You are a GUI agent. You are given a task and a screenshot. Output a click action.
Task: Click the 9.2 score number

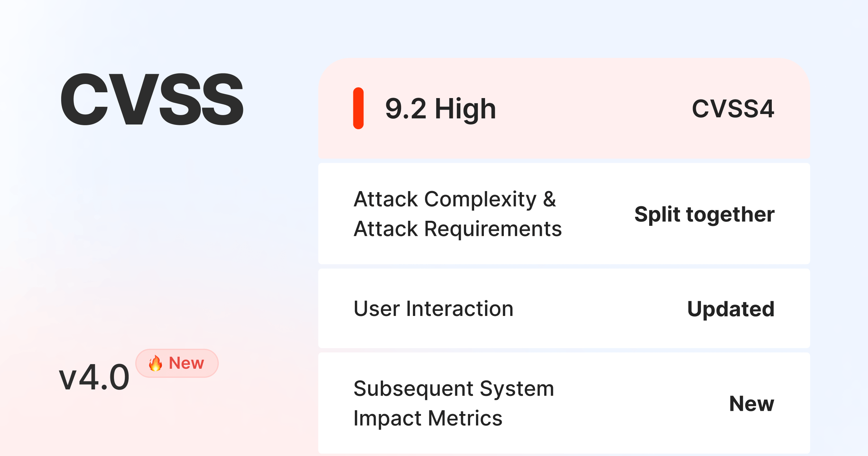405,109
